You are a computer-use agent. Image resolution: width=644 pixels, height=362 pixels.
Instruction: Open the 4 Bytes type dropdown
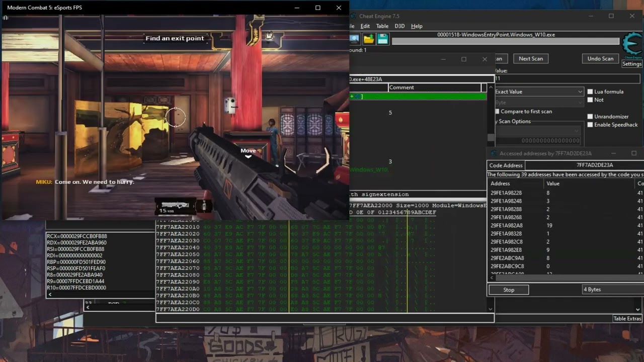click(612, 290)
